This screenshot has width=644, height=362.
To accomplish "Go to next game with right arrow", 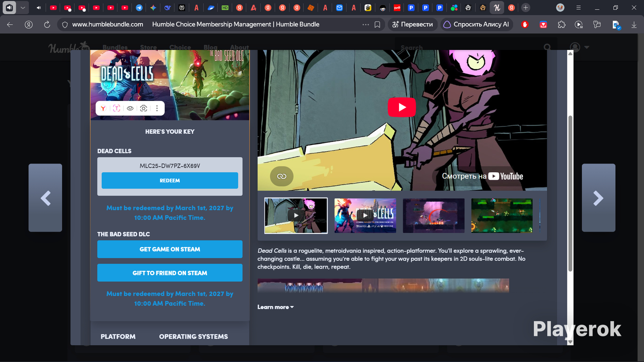I will tap(598, 198).
